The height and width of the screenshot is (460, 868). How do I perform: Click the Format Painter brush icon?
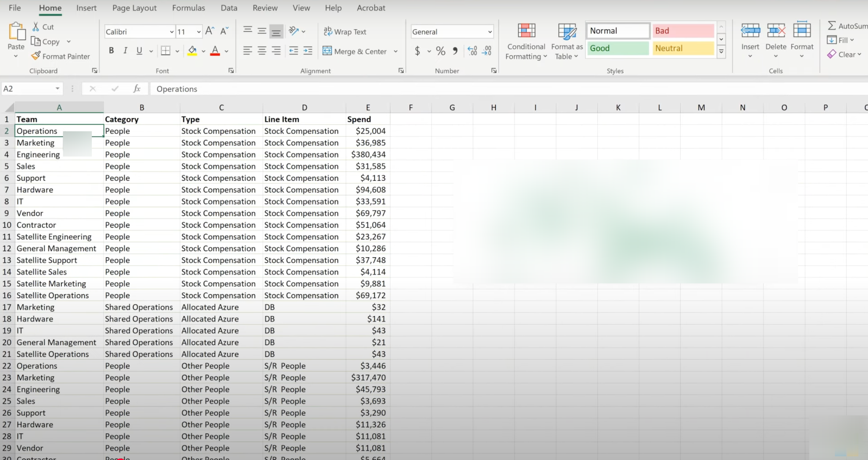pyautogui.click(x=35, y=56)
